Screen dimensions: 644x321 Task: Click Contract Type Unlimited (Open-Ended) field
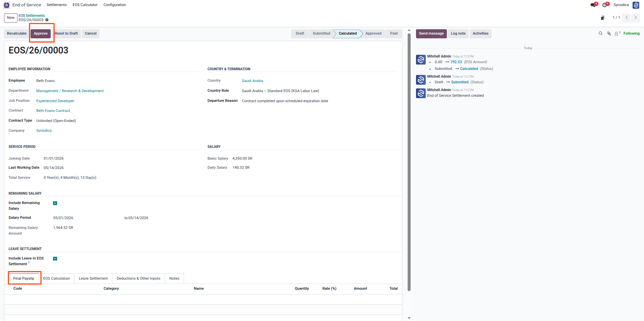[x=56, y=121]
